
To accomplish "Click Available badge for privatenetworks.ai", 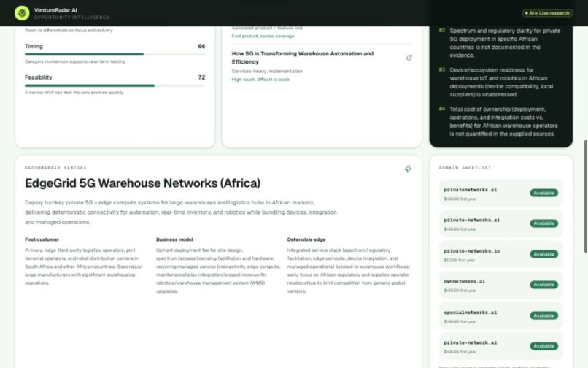I will 543,193.
